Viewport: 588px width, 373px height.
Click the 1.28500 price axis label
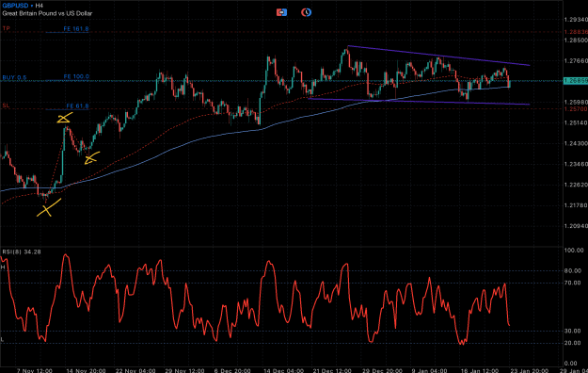pos(576,41)
